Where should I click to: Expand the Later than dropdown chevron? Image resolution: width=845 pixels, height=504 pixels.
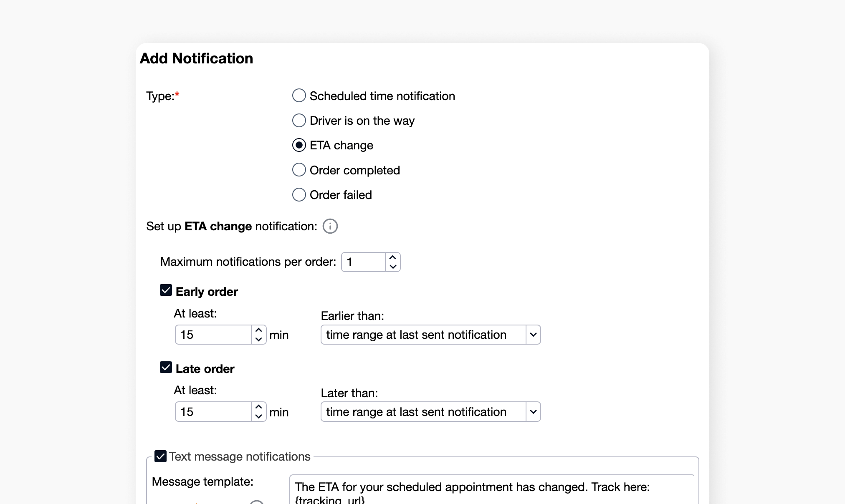pos(533,412)
